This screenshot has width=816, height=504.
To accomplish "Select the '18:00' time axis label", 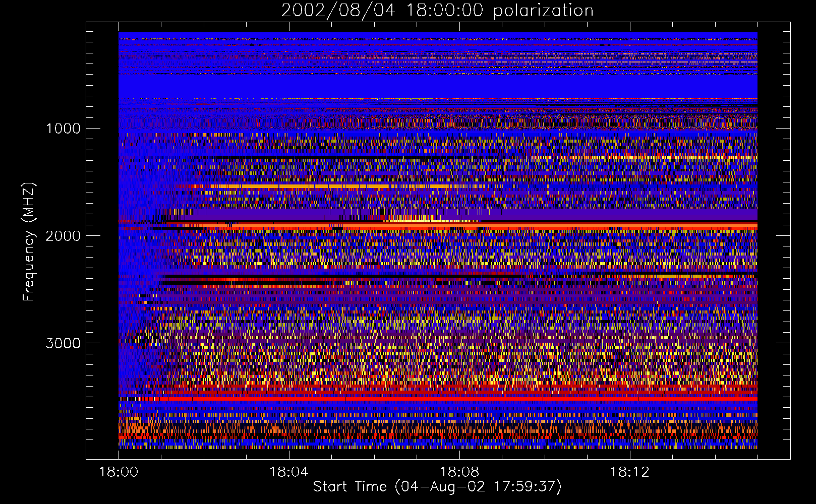I will (119, 472).
